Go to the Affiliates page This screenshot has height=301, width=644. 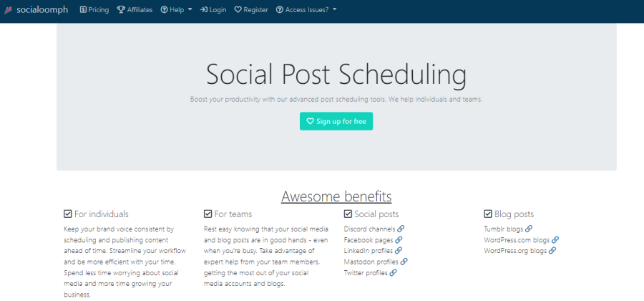135,10
